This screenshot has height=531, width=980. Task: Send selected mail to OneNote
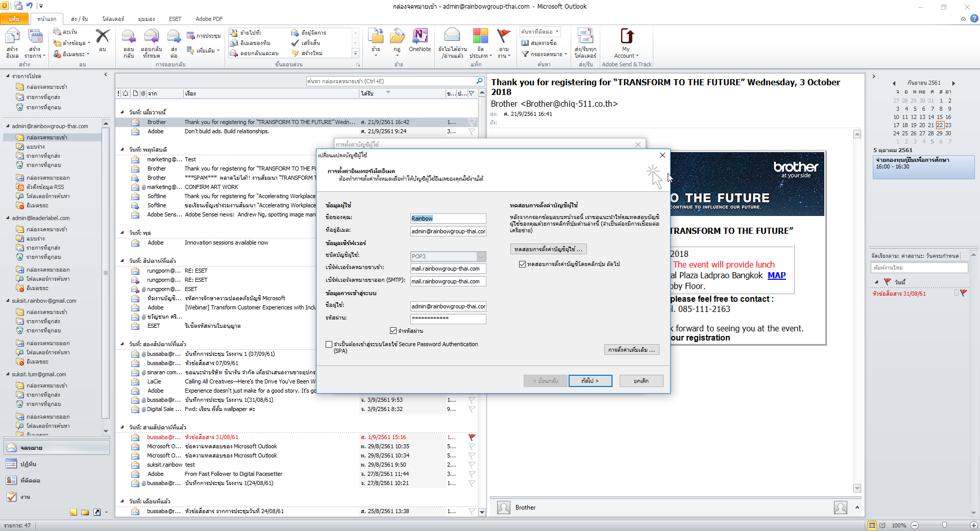(x=420, y=41)
